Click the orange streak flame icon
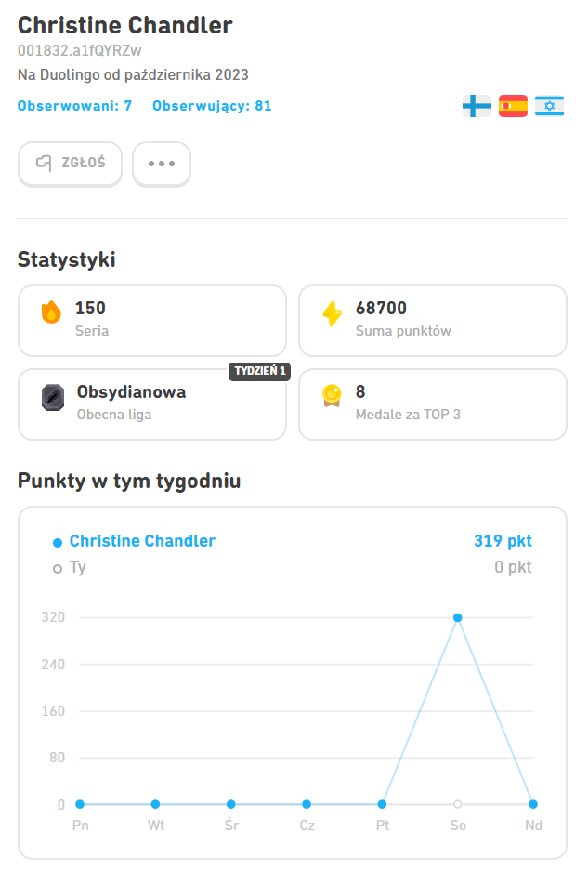 51,311
